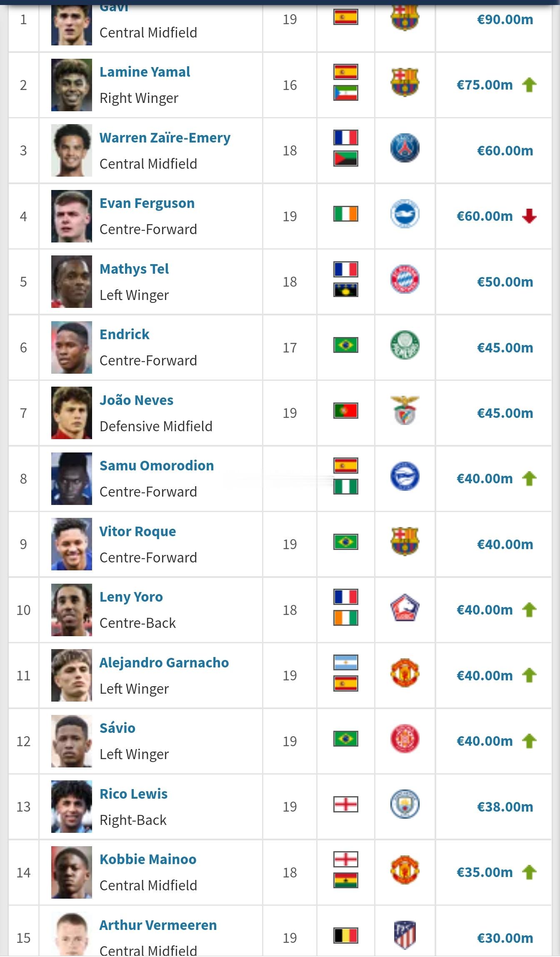Click Alavés crest in Samu Omorodion row
This screenshot has width=560, height=957.
coord(405,477)
